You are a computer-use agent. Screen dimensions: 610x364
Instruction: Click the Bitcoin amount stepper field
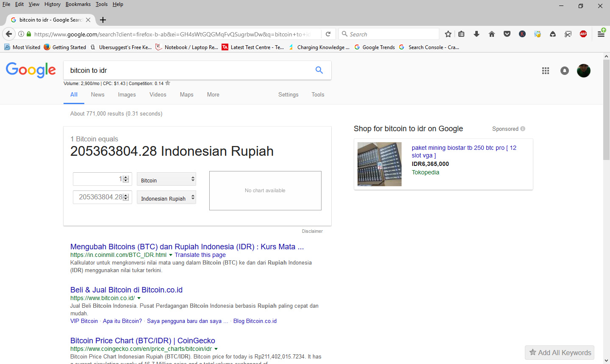[x=103, y=179]
